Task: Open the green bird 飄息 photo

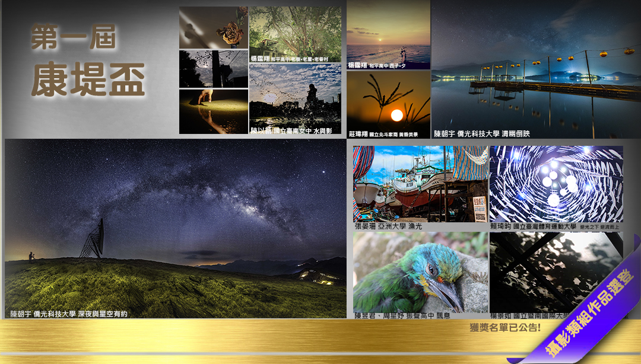Action: [420, 272]
